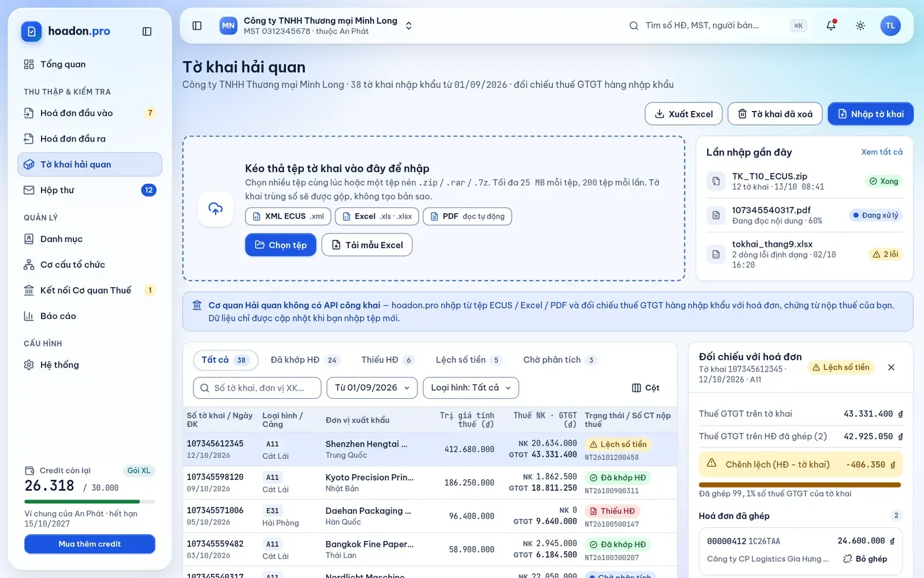924x578 pixels.
Task: Click Xuất Excel button
Action: (x=684, y=114)
